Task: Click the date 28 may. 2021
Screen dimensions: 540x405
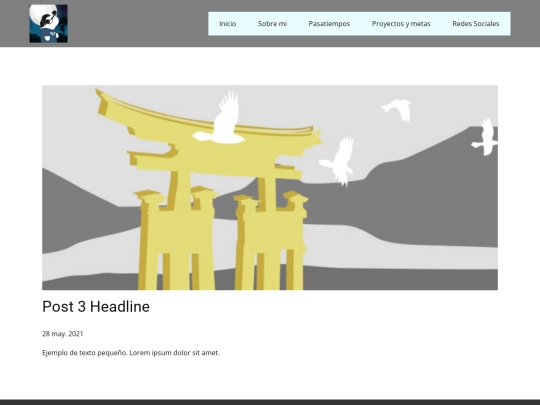Action: click(x=62, y=334)
